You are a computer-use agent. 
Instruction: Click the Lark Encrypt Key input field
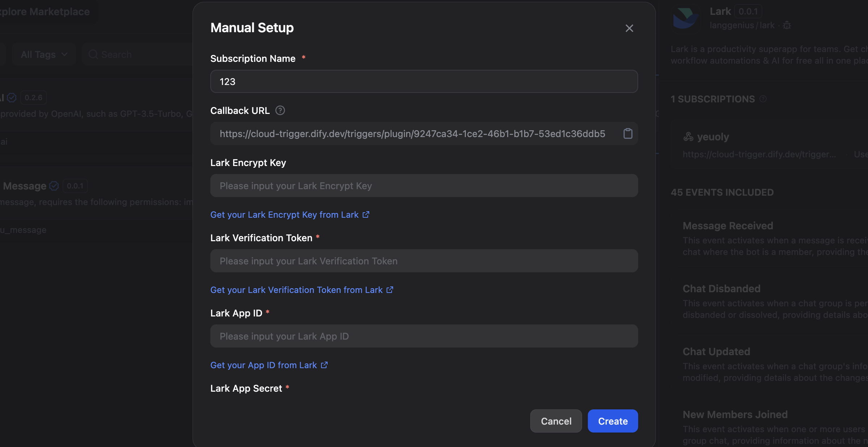pos(424,186)
